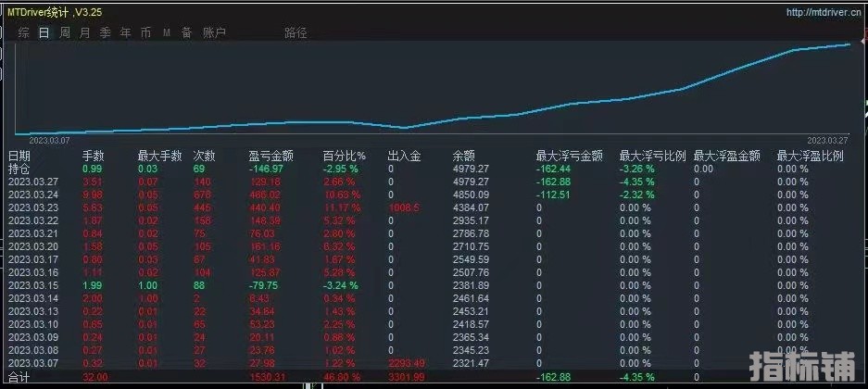This screenshot has width=868, height=389.
Task: Open the 周 weekly tab
Action: [65, 32]
